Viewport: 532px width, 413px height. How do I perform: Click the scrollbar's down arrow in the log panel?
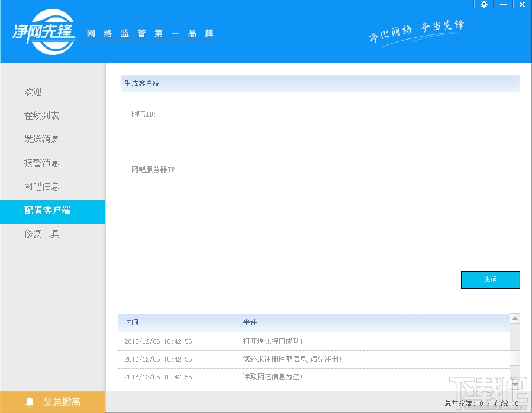click(x=514, y=385)
